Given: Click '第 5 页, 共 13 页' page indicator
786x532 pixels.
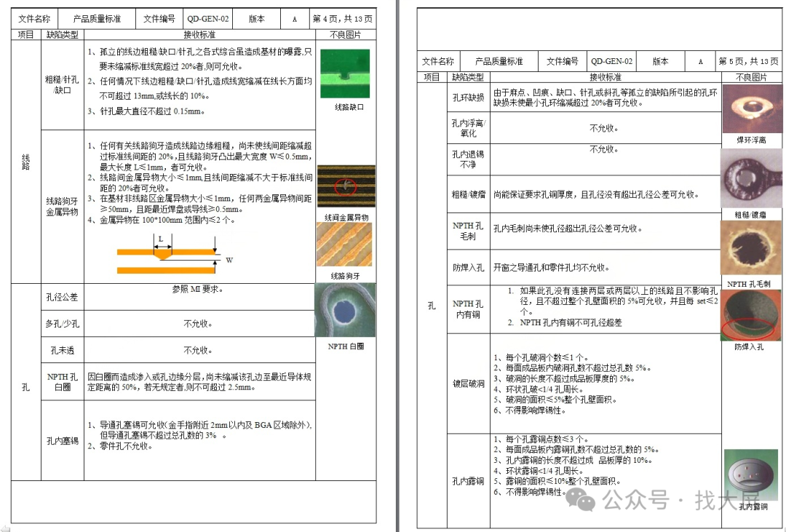Looking at the screenshot, I should pos(748,61).
